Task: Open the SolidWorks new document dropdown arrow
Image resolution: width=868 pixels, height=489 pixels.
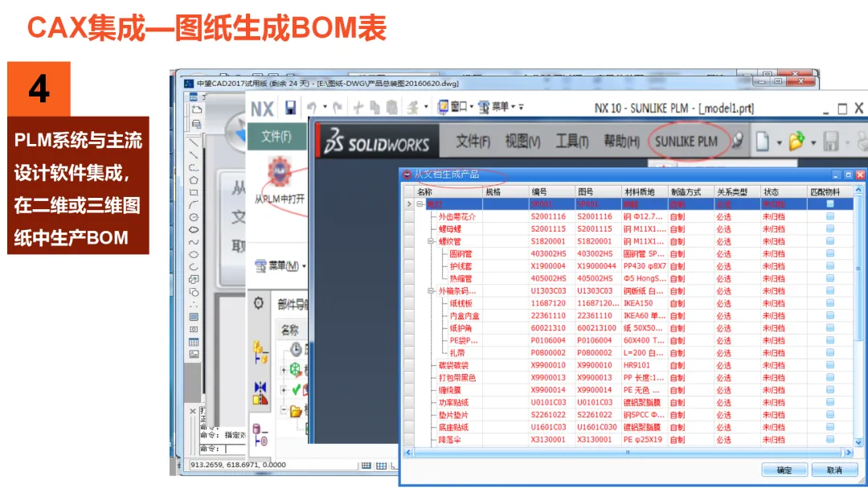Action: point(779,143)
